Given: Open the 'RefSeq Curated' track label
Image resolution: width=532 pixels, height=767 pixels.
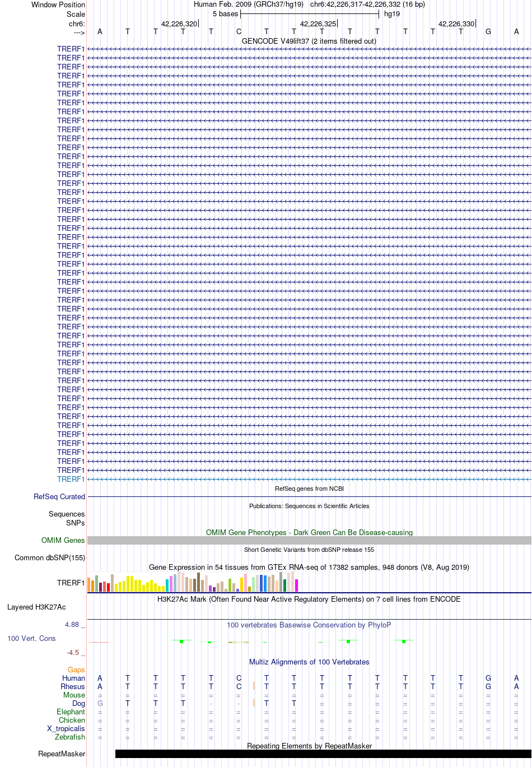Looking at the screenshot, I should (59, 496).
